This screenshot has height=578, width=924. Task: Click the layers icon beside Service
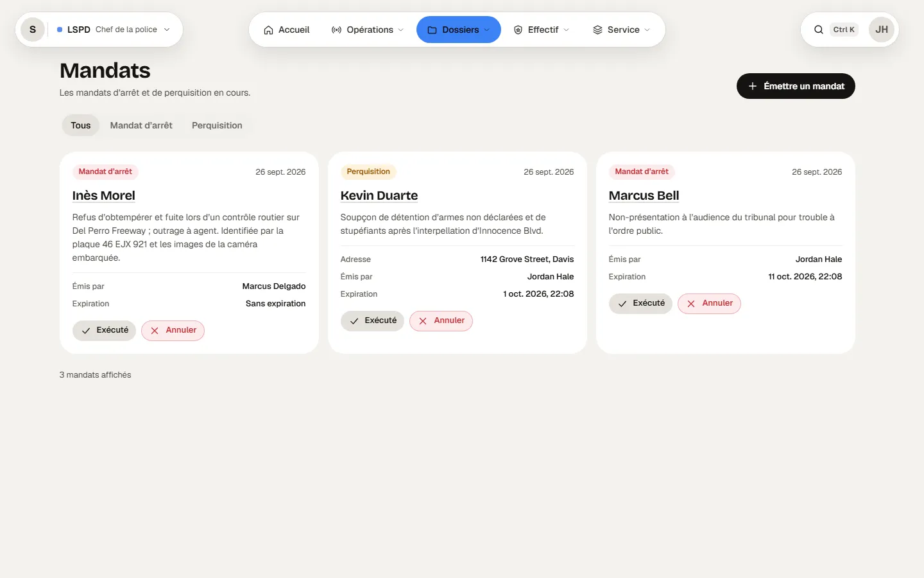point(597,30)
